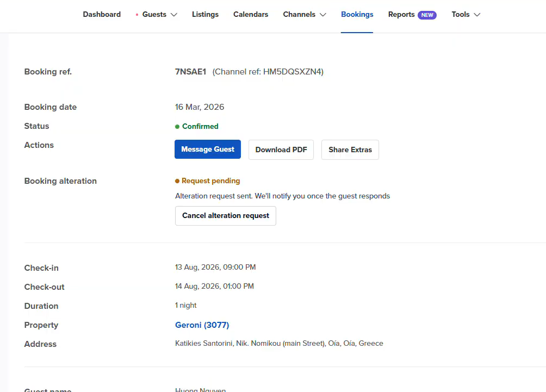Cancel the pending alteration request
546x392 pixels.
225,216
